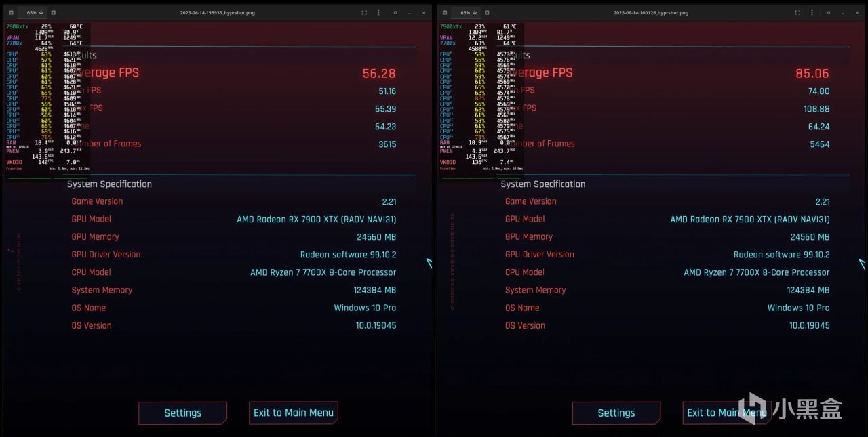Image resolution: width=868 pixels, height=437 pixels.
Task: Zoom in on the 160126_hyprshot.png viewer
Action: click(x=488, y=12)
